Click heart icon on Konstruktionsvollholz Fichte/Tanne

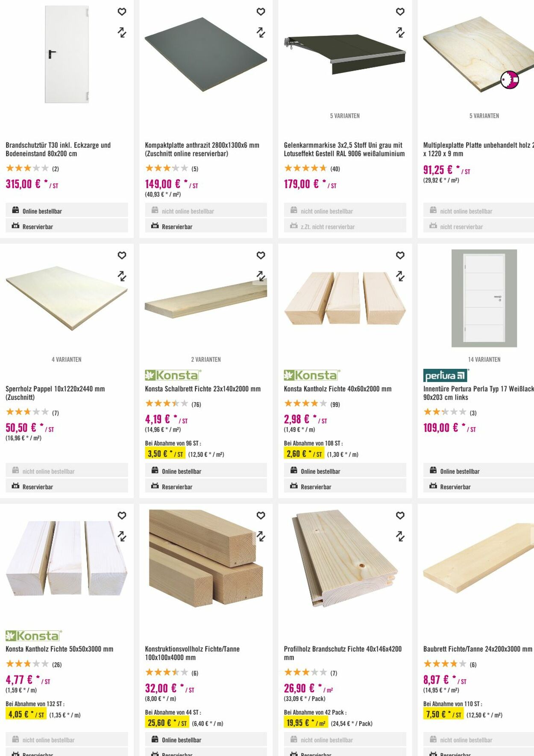(261, 516)
